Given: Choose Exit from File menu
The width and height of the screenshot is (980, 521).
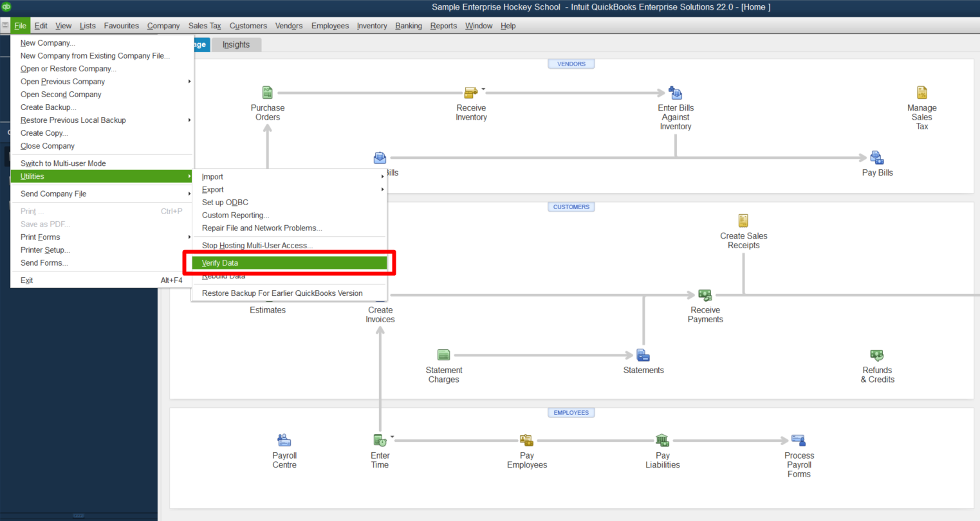Looking at the screenshot, I should coord(102,280).
